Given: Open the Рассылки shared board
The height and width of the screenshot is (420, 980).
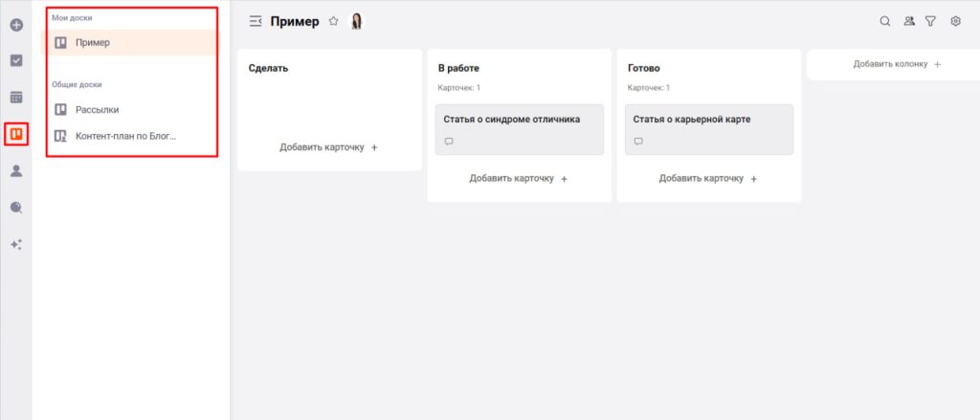Looking at the screenshot, I should [97, 109].
